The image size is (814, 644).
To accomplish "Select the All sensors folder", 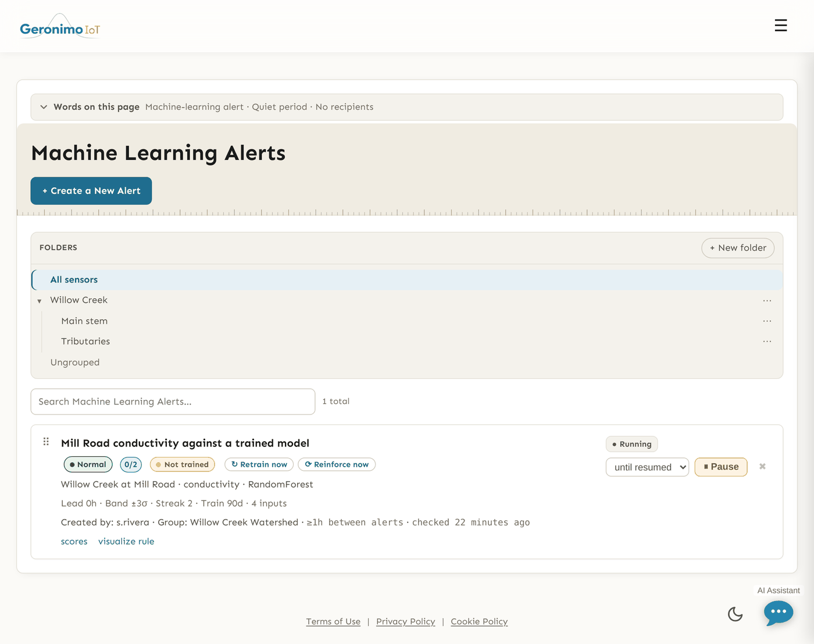I will point(407,280).
